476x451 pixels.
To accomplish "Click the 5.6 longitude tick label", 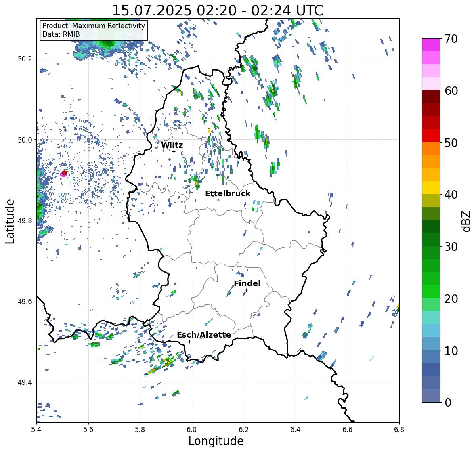I will pyautogui.click(x=88, y=430).
